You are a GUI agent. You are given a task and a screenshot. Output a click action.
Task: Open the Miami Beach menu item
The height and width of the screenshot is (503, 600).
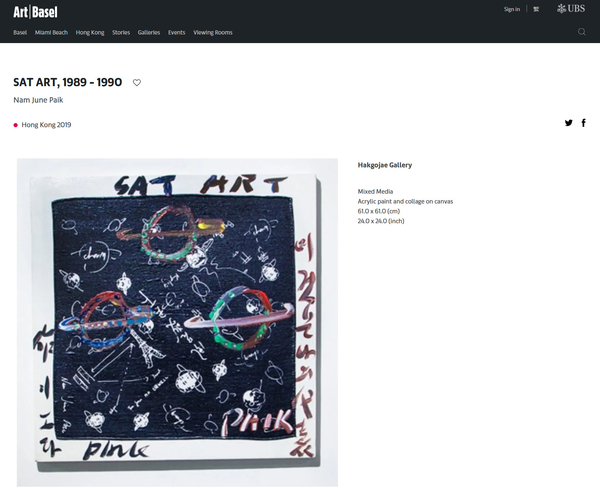(x=51, y=33)
